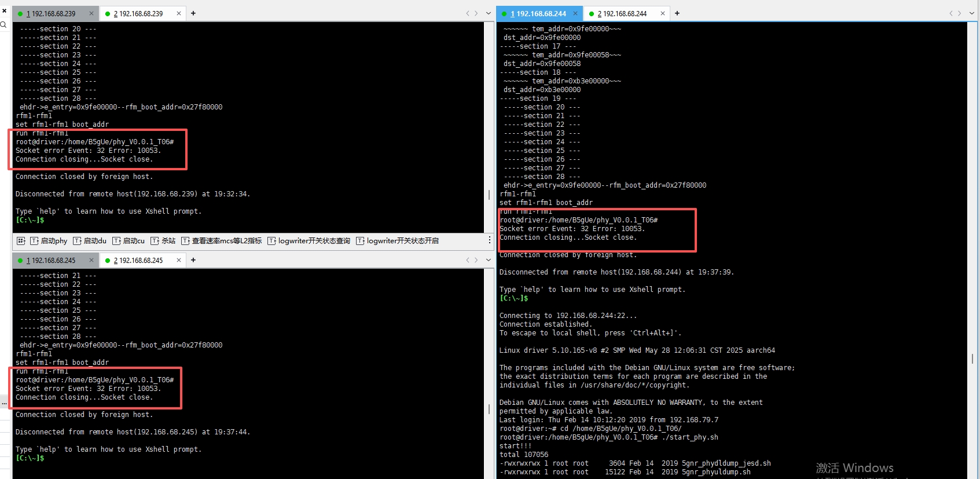Add a new tab in the 192.168.68.245 pane

(x=193, y=260)
